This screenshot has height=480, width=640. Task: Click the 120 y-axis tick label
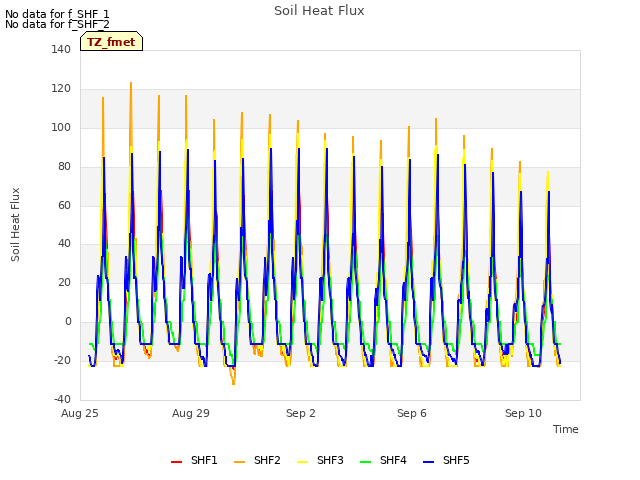tap(61, 89)
